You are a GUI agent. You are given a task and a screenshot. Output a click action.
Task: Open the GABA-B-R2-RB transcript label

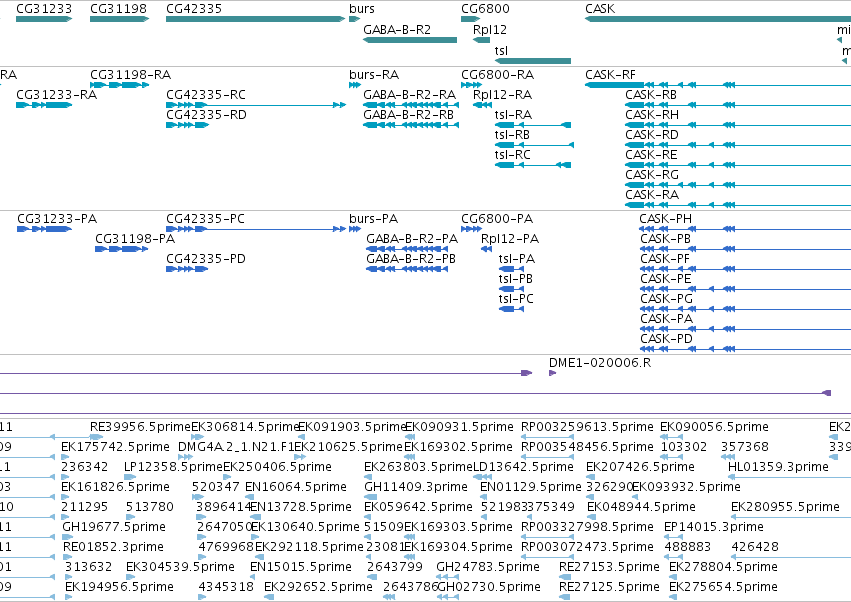(x=408, y=115)
